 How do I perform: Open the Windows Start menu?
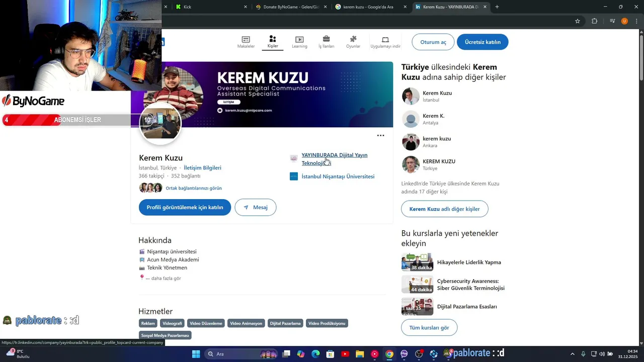pyautogui.click(x=196, y=354)
